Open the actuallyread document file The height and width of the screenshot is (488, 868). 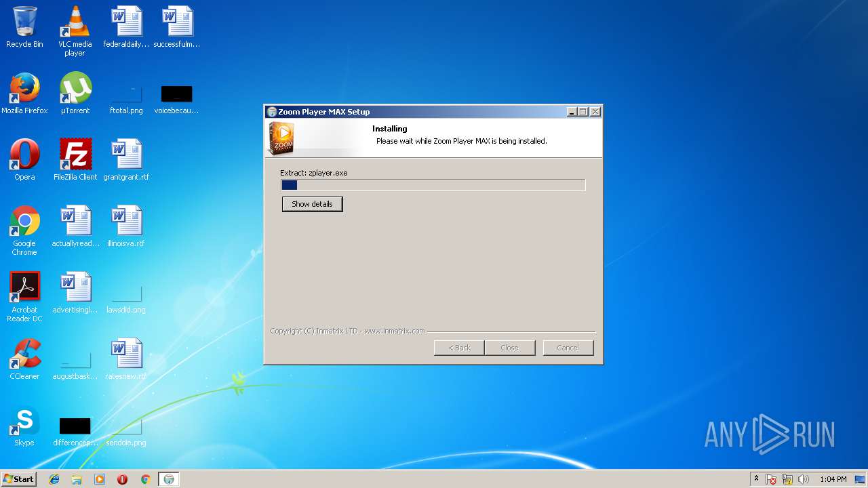75,226
